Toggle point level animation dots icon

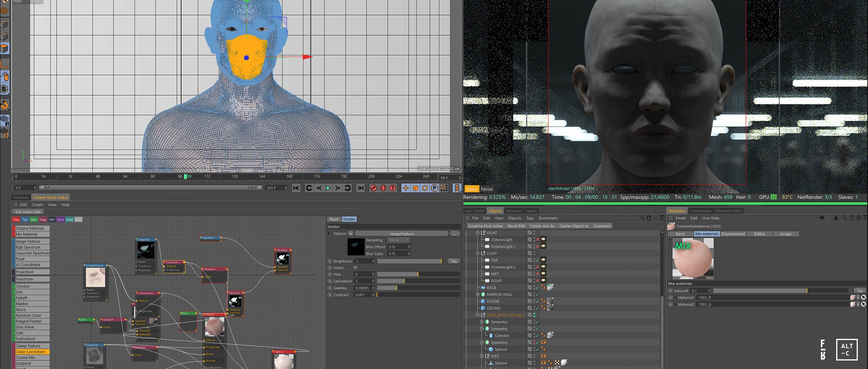click(444, 188)
